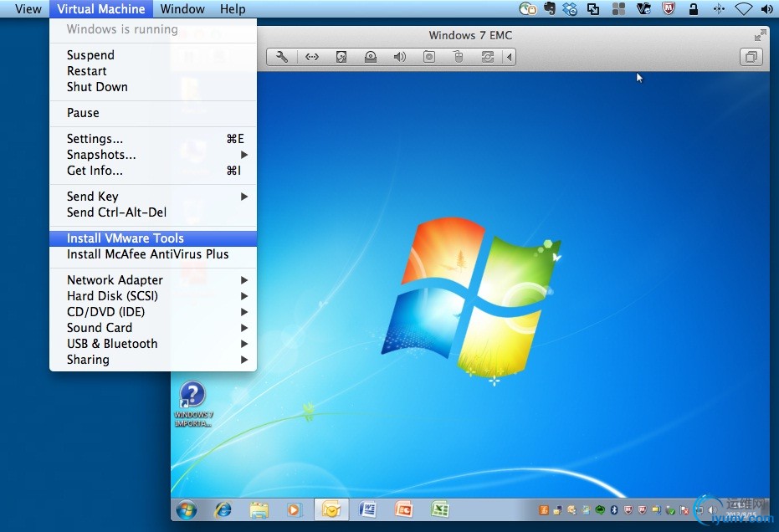Screen dimensions: 779x532
Task: Click the Unity view button in toolbar
Action: [x=751, y=57]
